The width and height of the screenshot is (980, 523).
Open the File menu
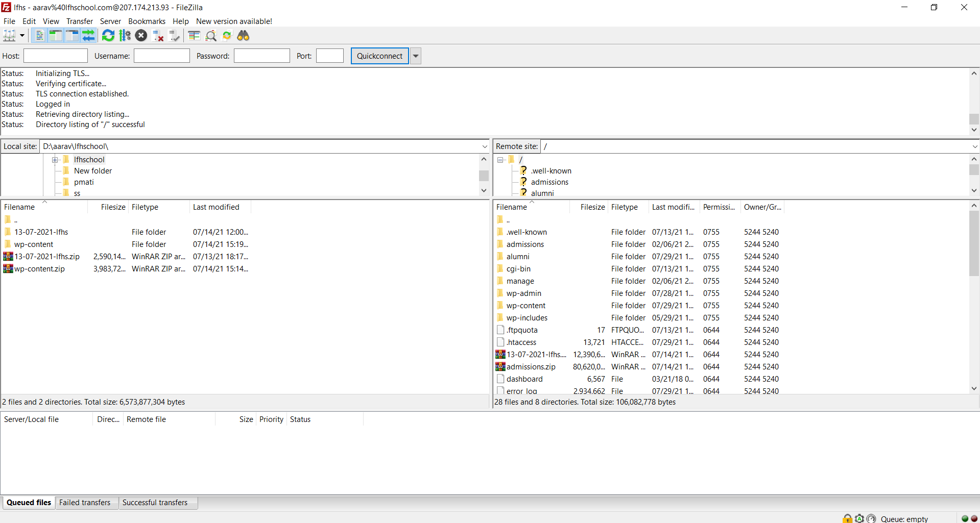coord(10,21)
